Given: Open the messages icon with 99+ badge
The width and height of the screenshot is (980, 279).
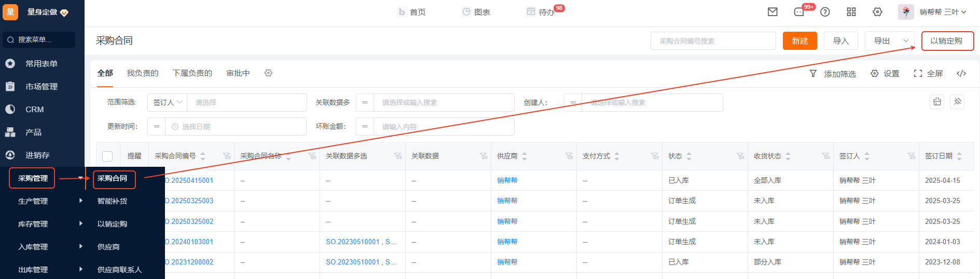Looking at the screenshot, I should (x=799, y=12).
